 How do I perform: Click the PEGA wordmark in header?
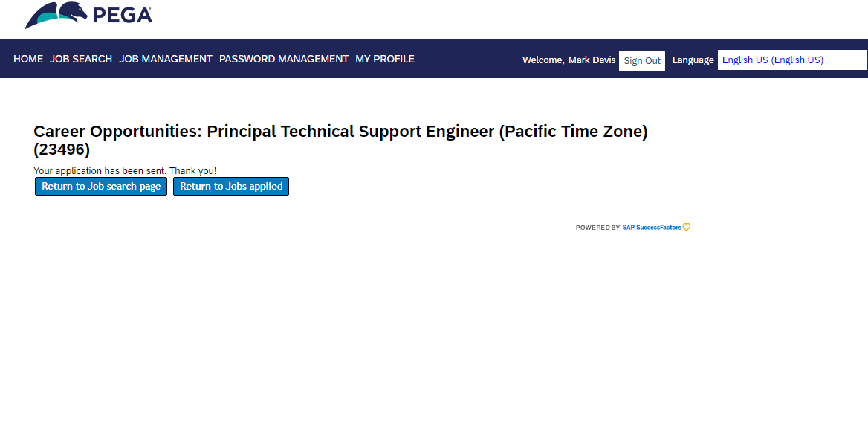click(122, 15)
